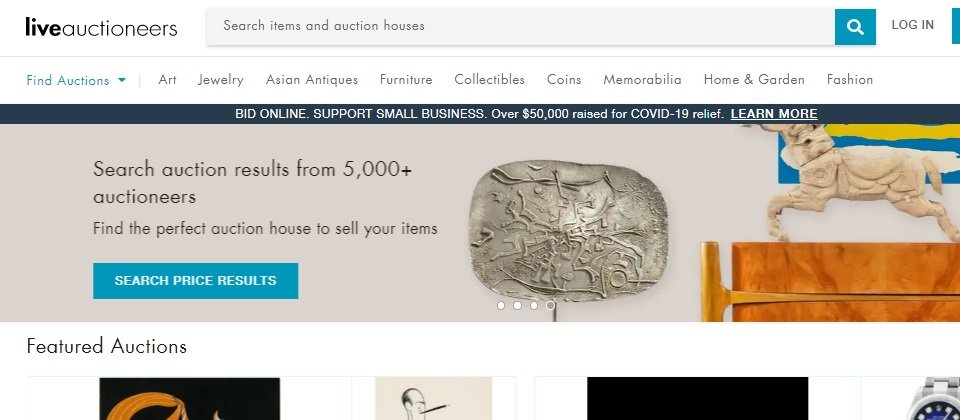Open the Memorabilia category
960x420 pixels.
point(642,80)
